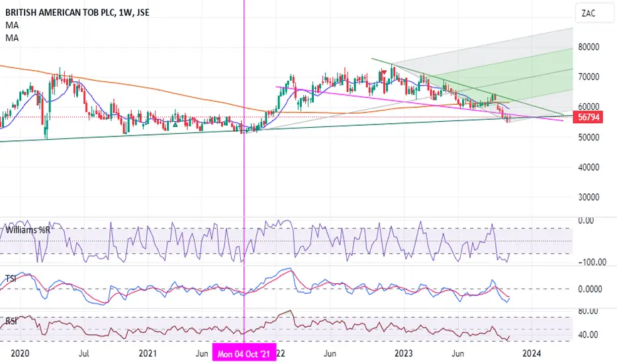Click the 40000 price axis label
The width and height of the screenshot is (617, 364).
[x=589, y=167]
